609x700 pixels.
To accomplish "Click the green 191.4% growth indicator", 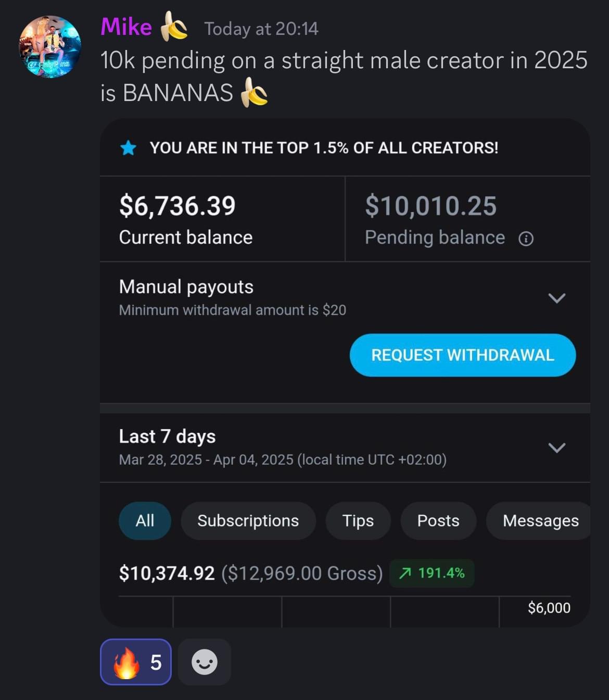I will pyautogui.click(x=432, y=573).
